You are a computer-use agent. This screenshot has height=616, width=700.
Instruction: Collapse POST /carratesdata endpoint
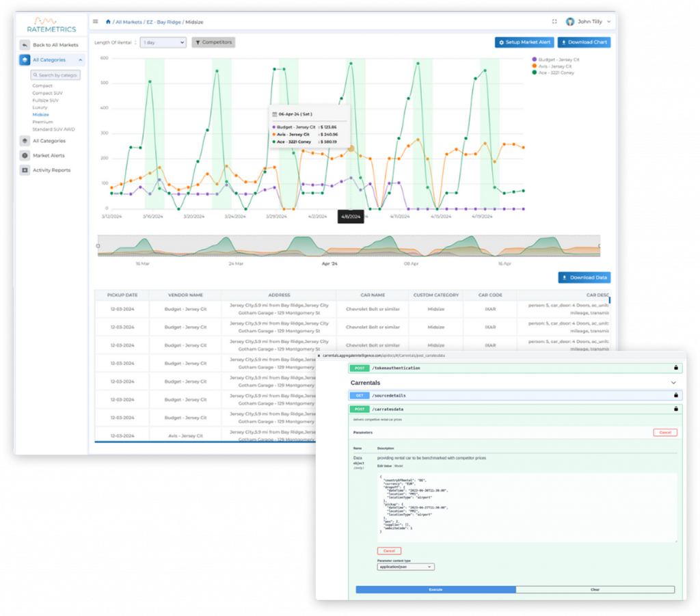click(515, 410)
